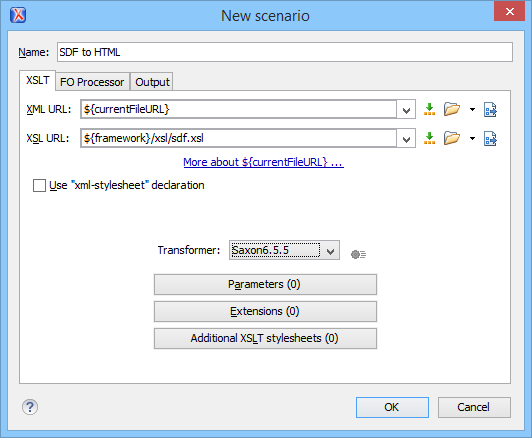Click the Extensions (0) button
This screenshot has height=438, width=532.
(265, 311)
